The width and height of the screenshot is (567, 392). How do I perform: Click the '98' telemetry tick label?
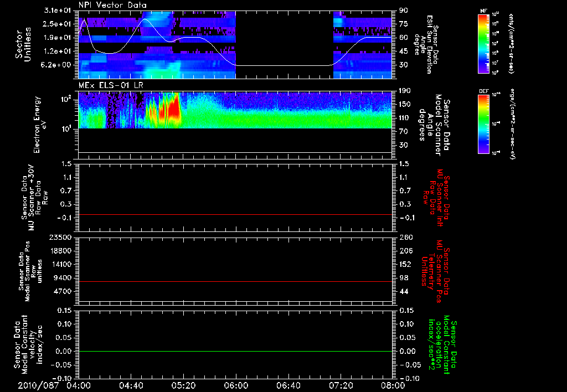pos(404,278)
